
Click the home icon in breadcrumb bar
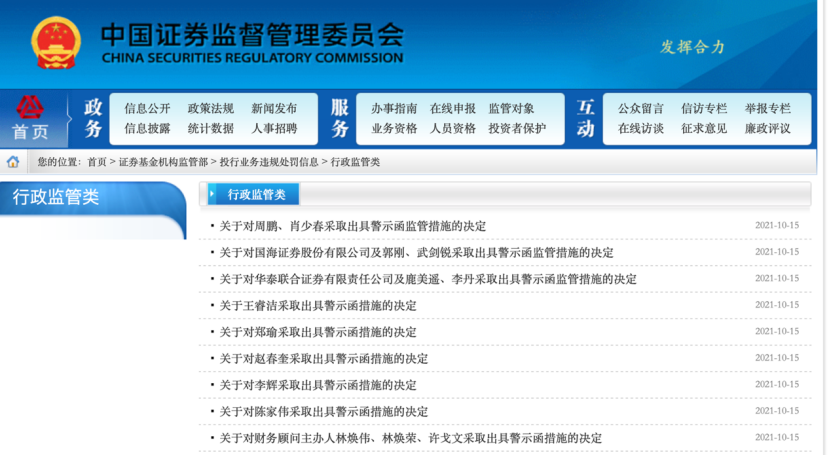13,162
